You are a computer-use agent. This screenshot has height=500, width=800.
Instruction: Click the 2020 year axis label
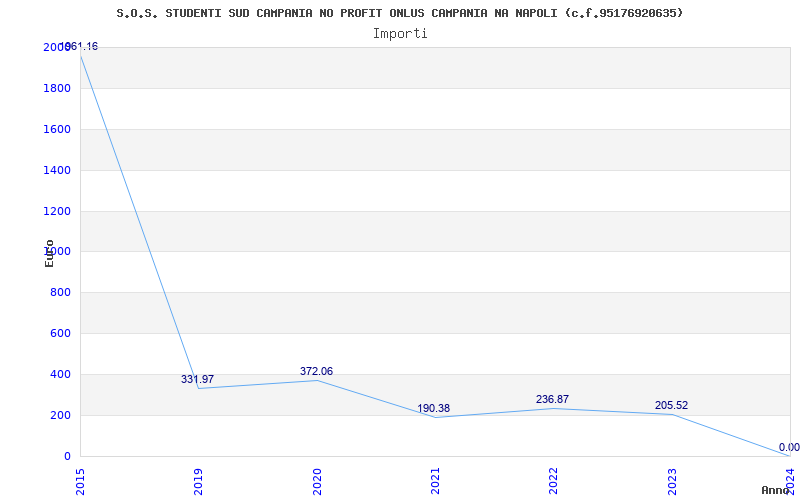click(317, 481)
